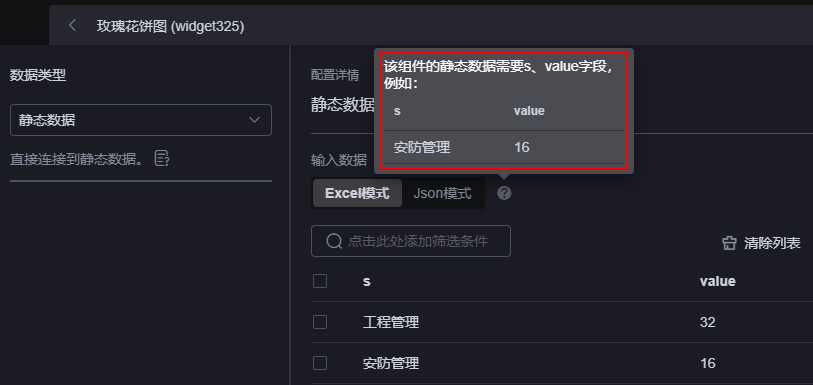Switch to Excel模式 tab

(357, 193)
